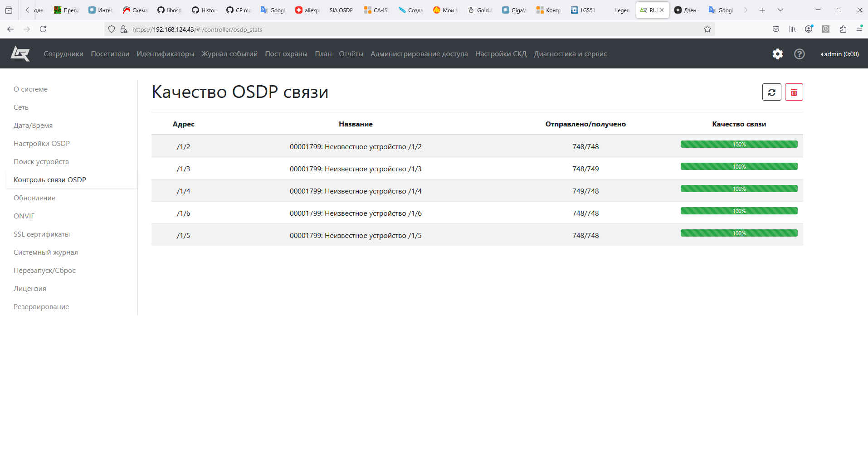Reload the page with browser refresh icon
The height and width of the screenshot is (470, 868).
click(43, 29)
